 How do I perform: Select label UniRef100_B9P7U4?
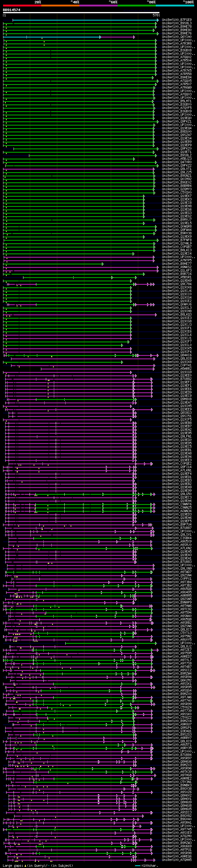pyautogui.click(x=177, y=525)
